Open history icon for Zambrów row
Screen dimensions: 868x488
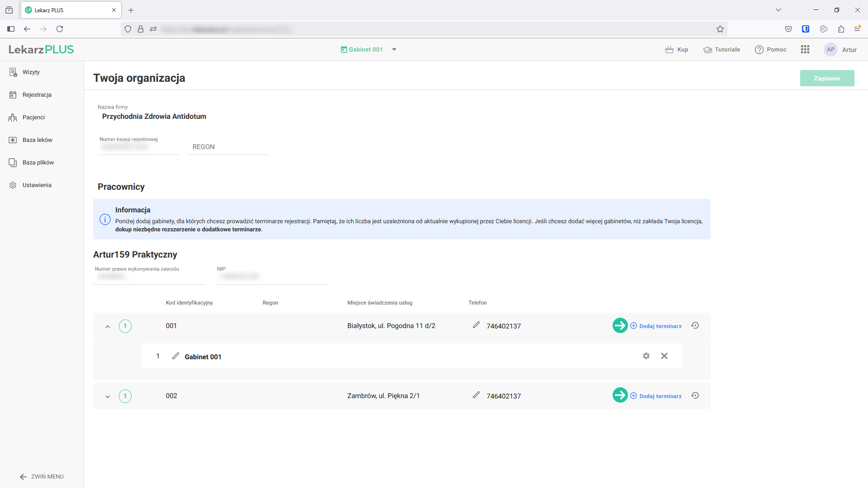695,395
